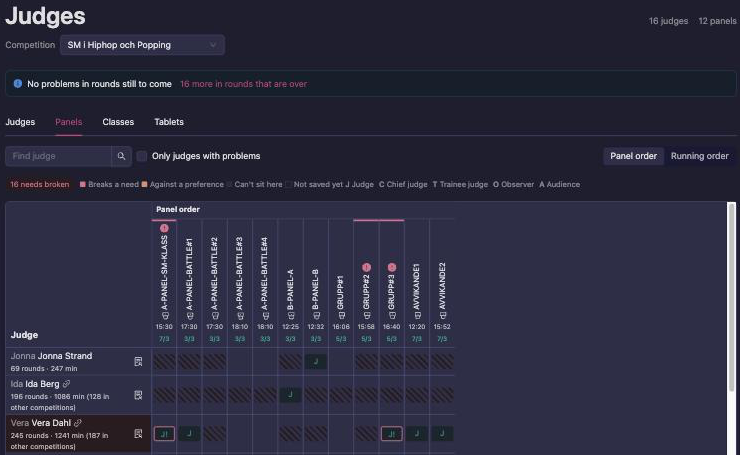This screenshot has width=740, height=455.
Task: Assign Jonna Strand to empty A-PANEL-BATTLE#3 cell
Action: (x=240, y=362)
